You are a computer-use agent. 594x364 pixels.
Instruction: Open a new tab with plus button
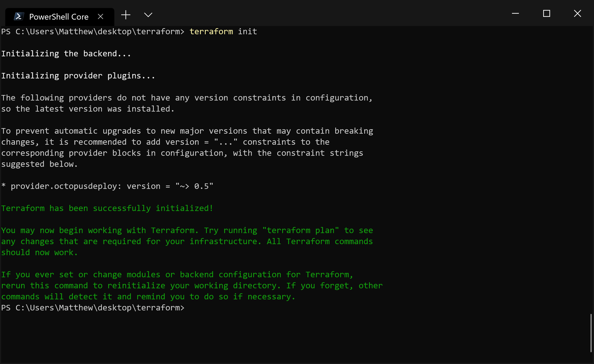click(x=126, y=15)
